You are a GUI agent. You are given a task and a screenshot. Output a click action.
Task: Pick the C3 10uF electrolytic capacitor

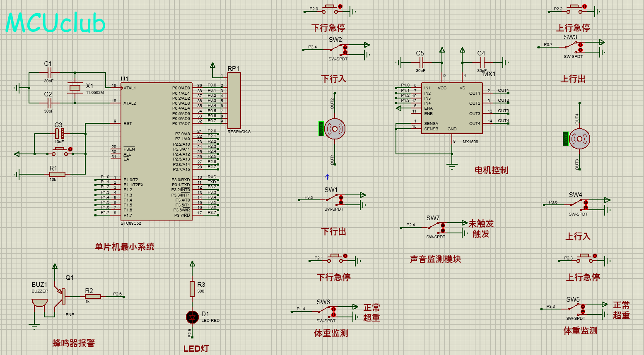point(60,134)
